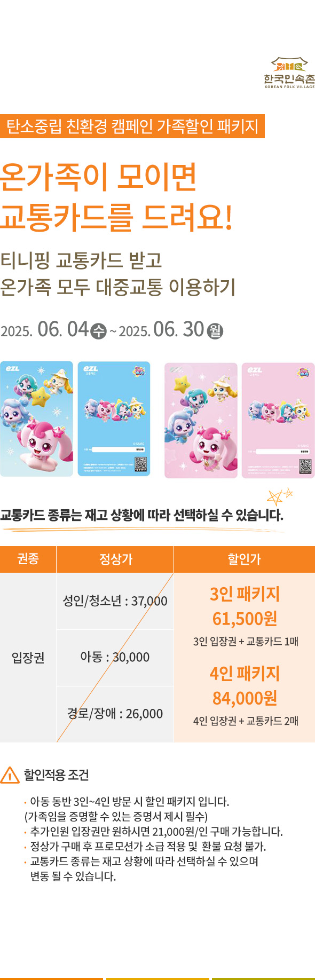Click the orange warning triangle icon
315x980 pixels.
[10, 774]
